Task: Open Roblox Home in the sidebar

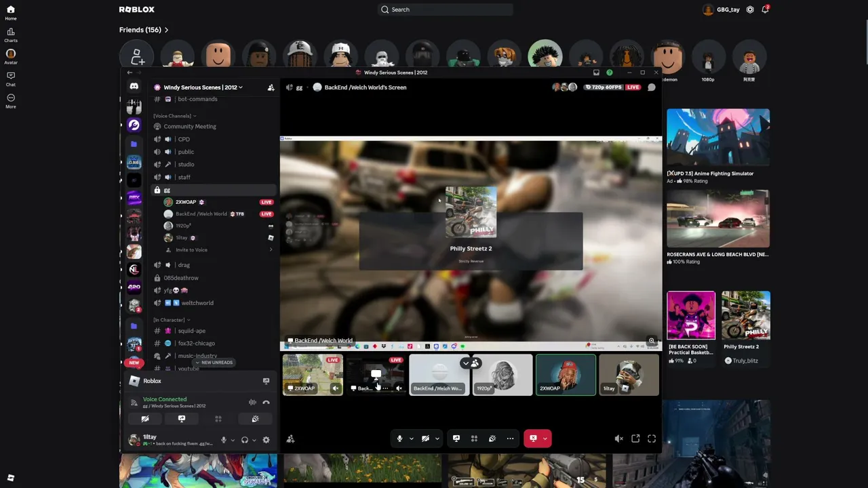Action: point(10,12)
